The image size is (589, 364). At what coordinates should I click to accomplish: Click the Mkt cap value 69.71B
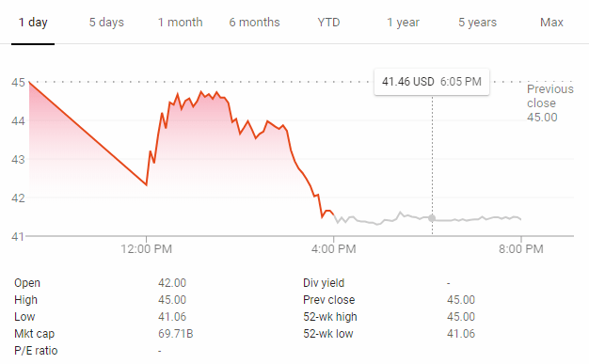click(x=175, y=334)
